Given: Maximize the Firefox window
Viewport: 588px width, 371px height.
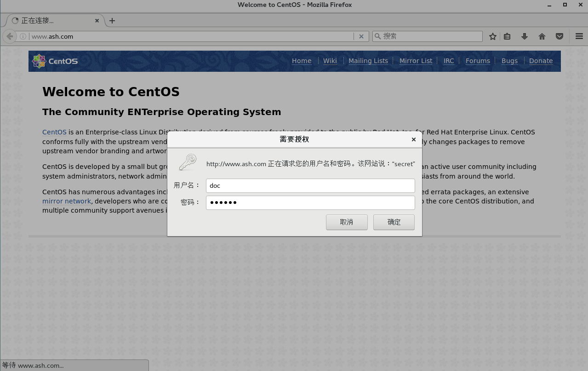Looking at the screenshot, I should 565,5.
